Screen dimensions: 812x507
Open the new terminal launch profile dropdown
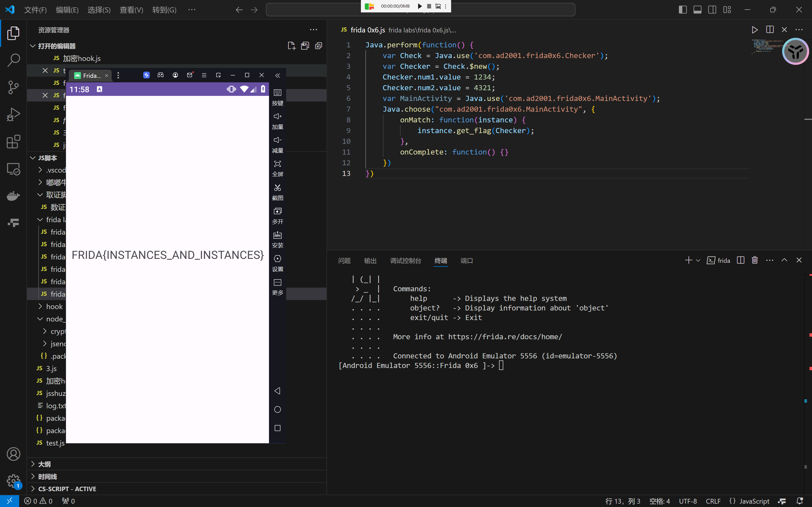[698, 261]
